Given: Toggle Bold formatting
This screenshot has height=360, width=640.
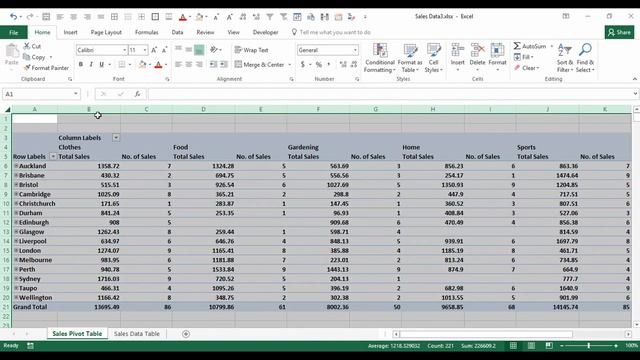Looking at the screenshot, I should pos(81,64).
